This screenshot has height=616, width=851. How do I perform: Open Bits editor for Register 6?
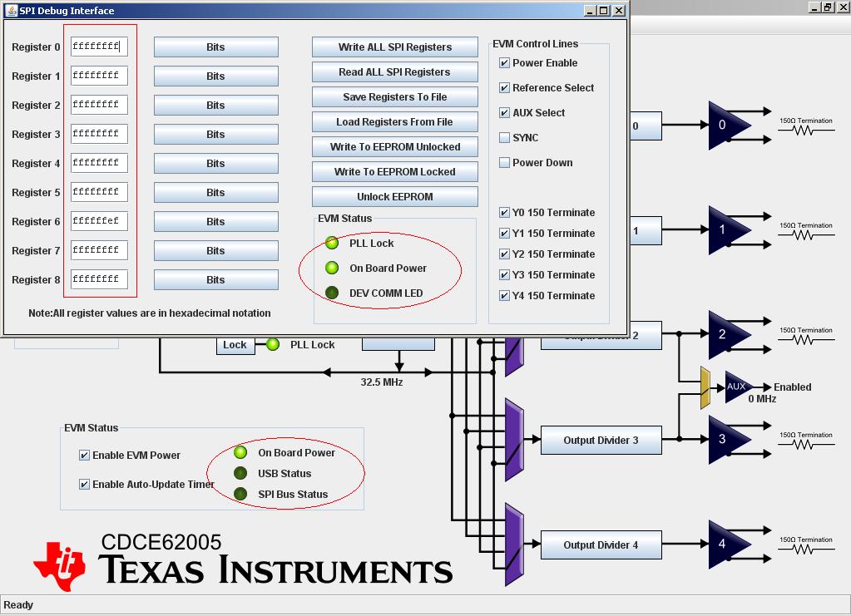click(x=216, y=222)
